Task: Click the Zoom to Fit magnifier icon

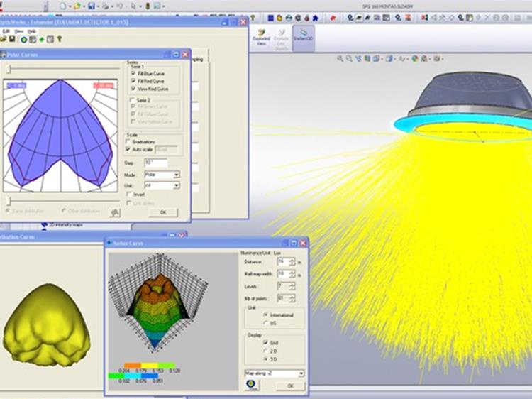Action: coord(340,60)
